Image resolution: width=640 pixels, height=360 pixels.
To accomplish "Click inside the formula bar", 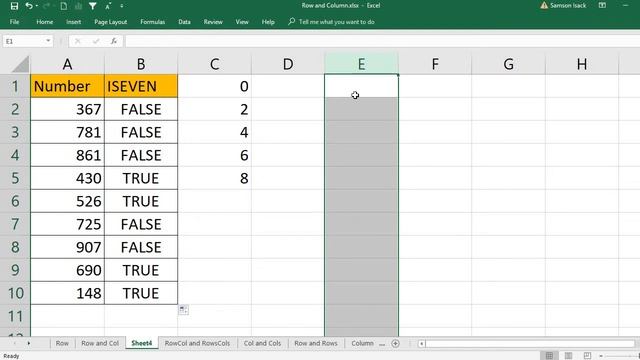I will coord(382,41).
